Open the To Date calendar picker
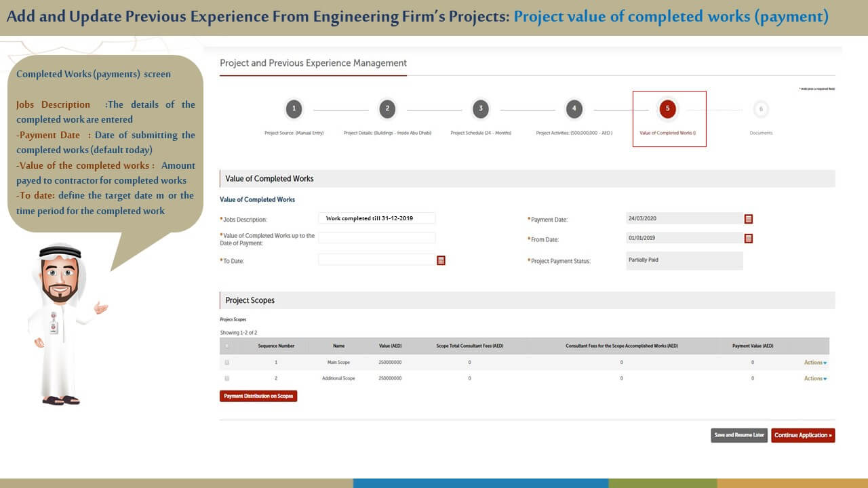The image size is (868, 488). point(441,260)
